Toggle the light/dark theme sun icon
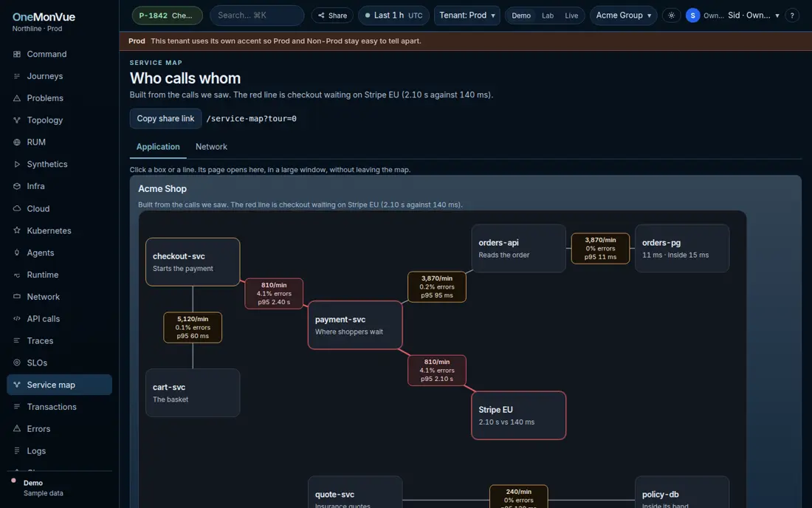812x508 pixels. [x=671, y=16]
